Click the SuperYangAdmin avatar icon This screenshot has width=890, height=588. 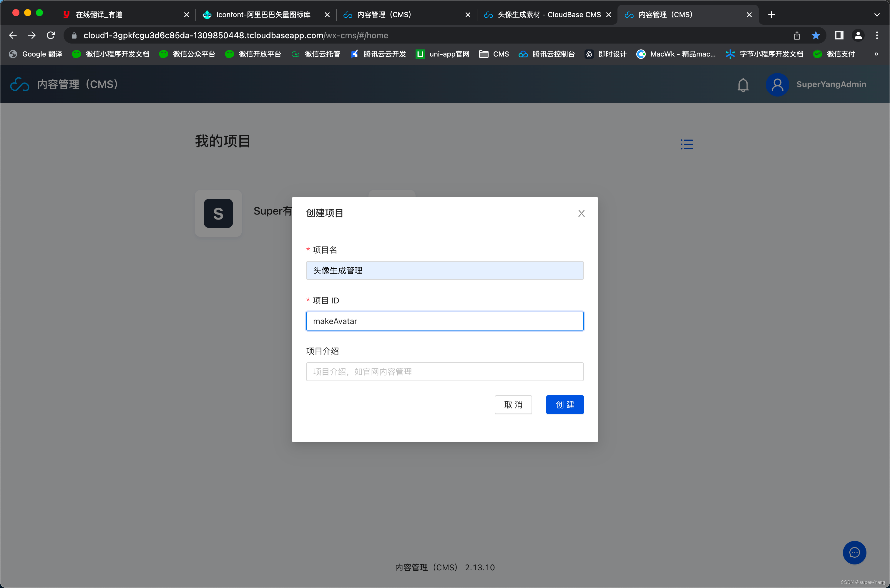777,84
